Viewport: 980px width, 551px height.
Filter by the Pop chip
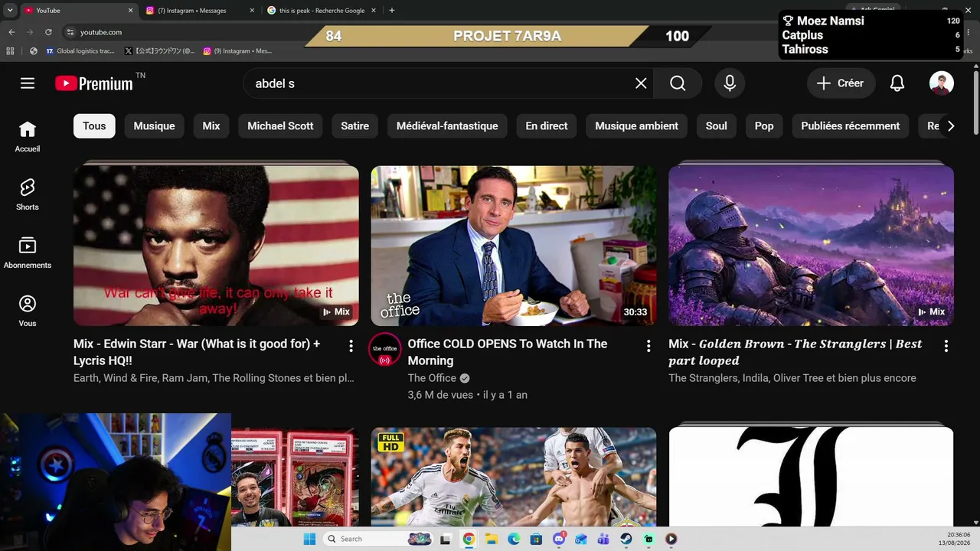[x=764, y=126]
